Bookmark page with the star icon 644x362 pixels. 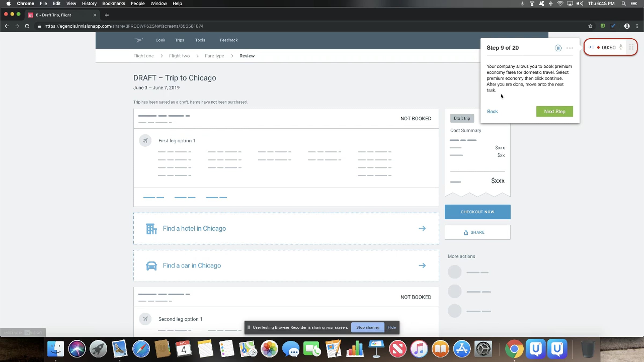point(590,26)
